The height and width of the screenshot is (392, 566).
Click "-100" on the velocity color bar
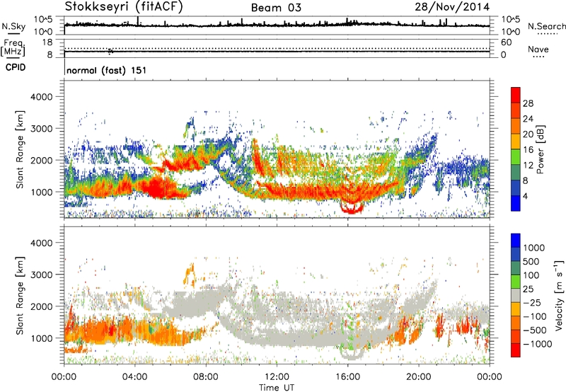(x=535, y=316)
